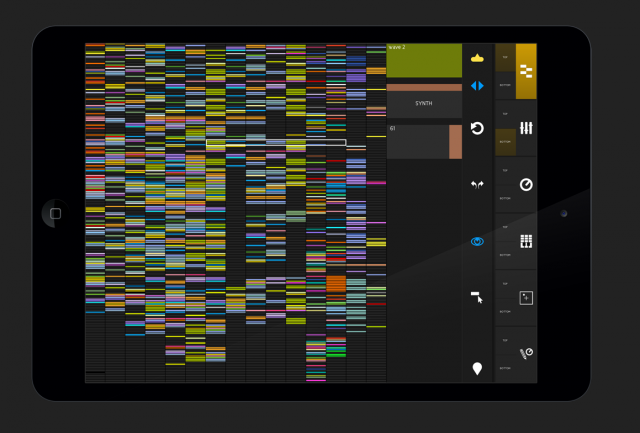
Task: Click the brown handle of the 61 slider
Action: 456,142
